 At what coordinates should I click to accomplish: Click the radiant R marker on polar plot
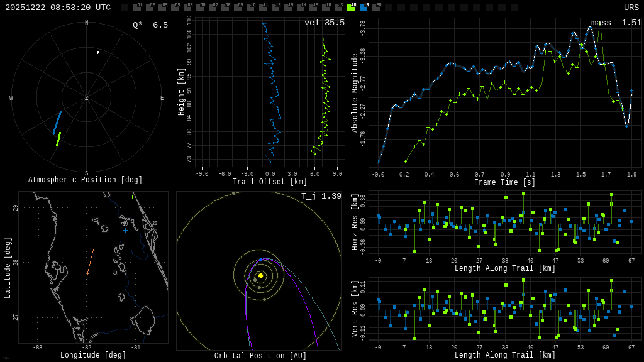click(x=98, y=53)
